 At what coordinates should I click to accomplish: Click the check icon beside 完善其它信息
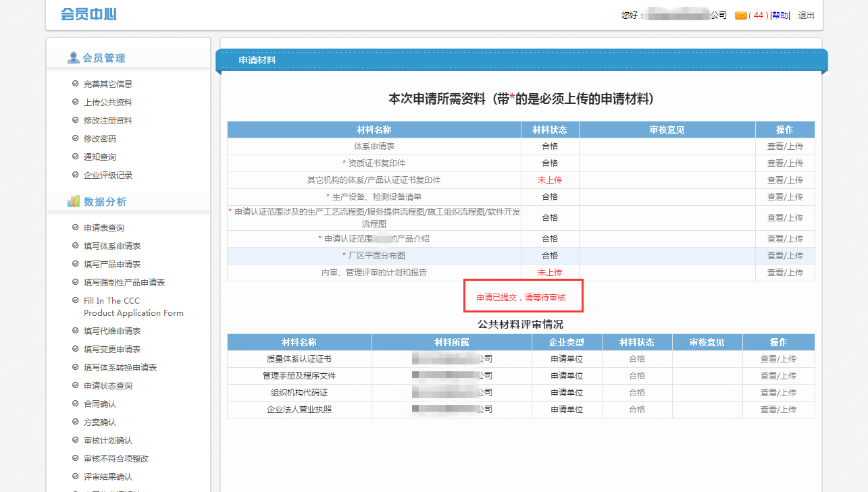76,84
